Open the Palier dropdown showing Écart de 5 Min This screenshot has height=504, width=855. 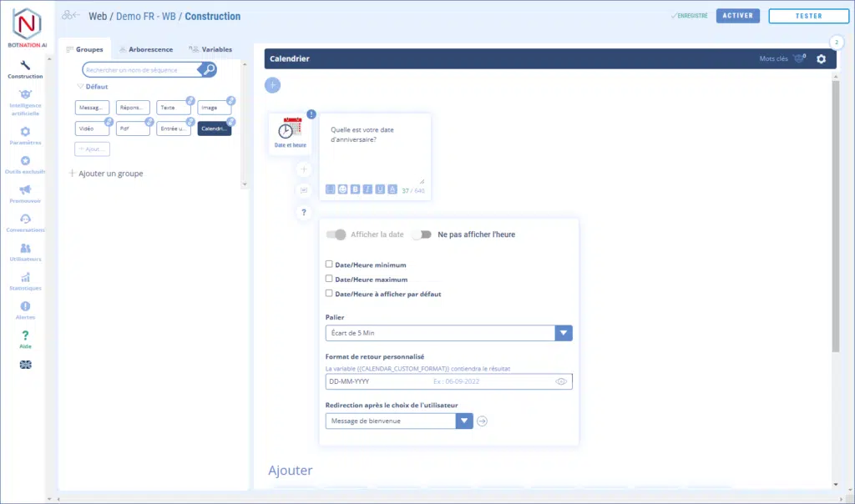(448, 334)
